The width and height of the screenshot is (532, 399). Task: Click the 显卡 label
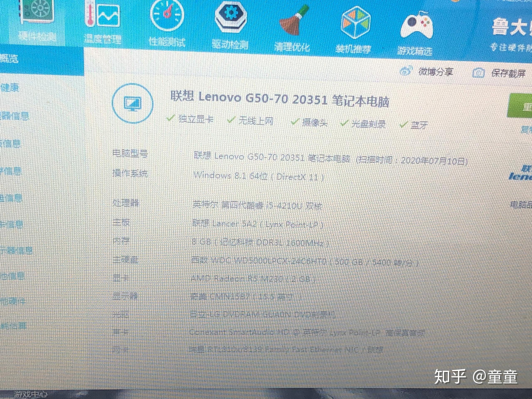pyautogui.click(x=121, y=278)
